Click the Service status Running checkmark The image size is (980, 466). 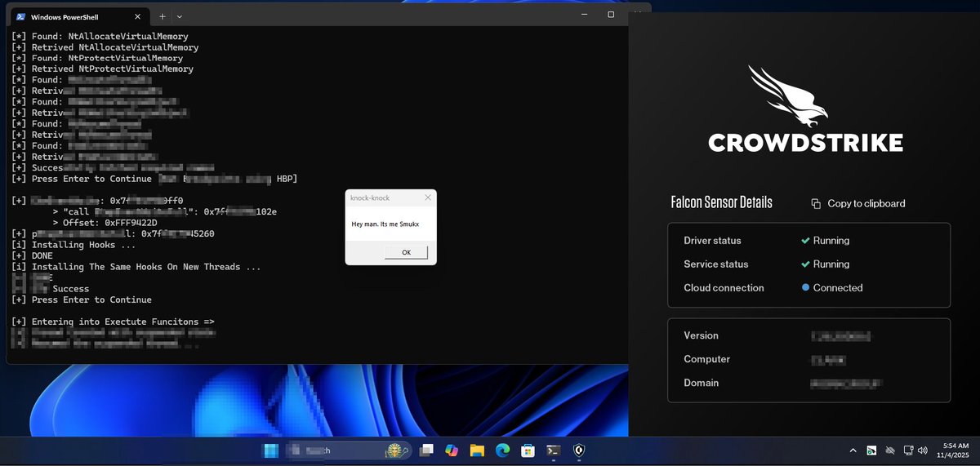click(x=806, y=264)
